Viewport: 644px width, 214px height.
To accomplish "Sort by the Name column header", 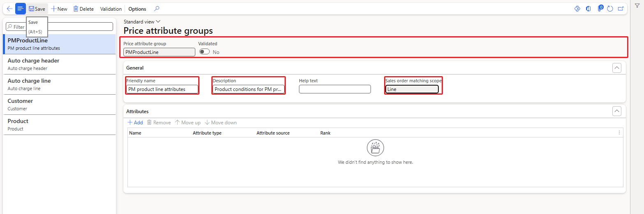I will click(135, 133).
